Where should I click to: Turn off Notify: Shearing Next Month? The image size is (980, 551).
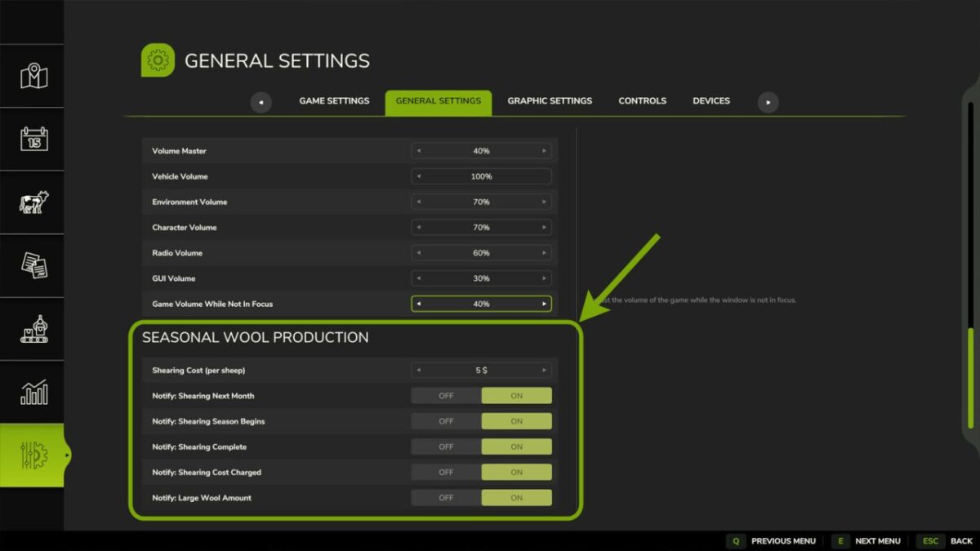(445, 395)
